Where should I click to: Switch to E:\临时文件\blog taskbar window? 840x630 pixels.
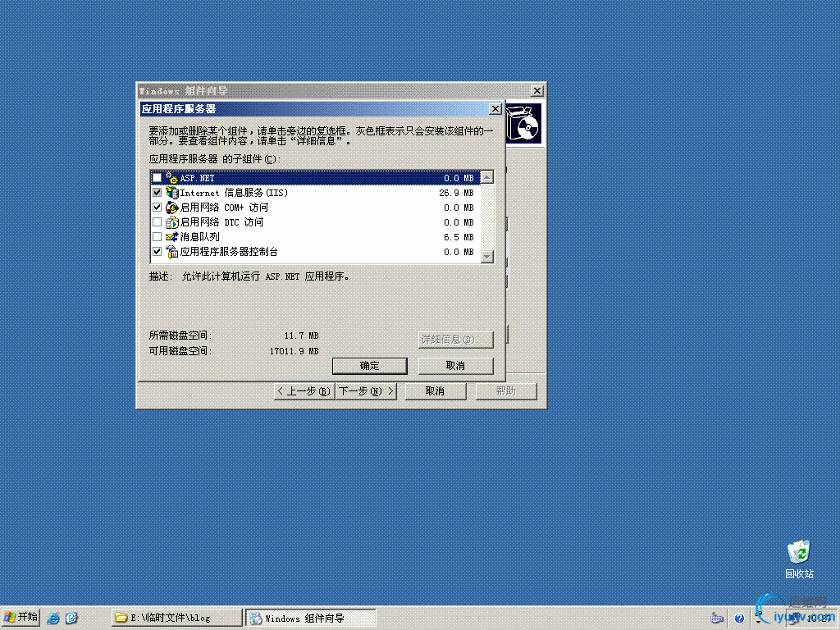[177, 618]
